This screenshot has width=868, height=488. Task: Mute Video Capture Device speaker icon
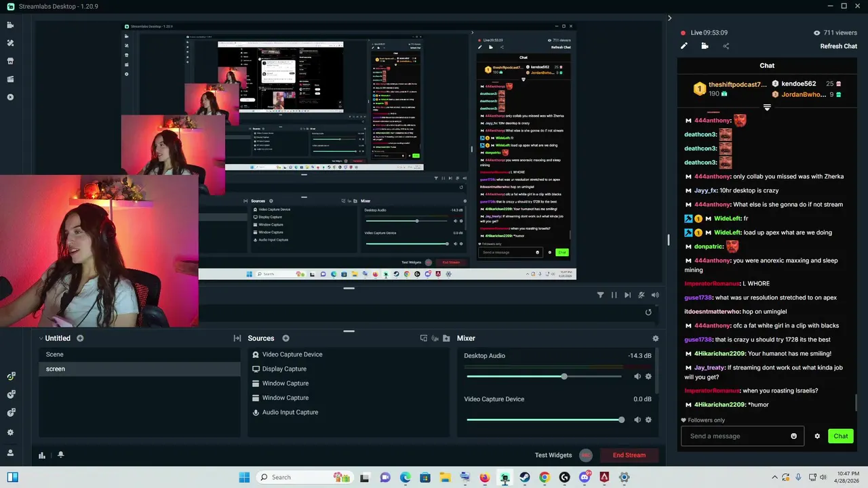coord(637,420)
